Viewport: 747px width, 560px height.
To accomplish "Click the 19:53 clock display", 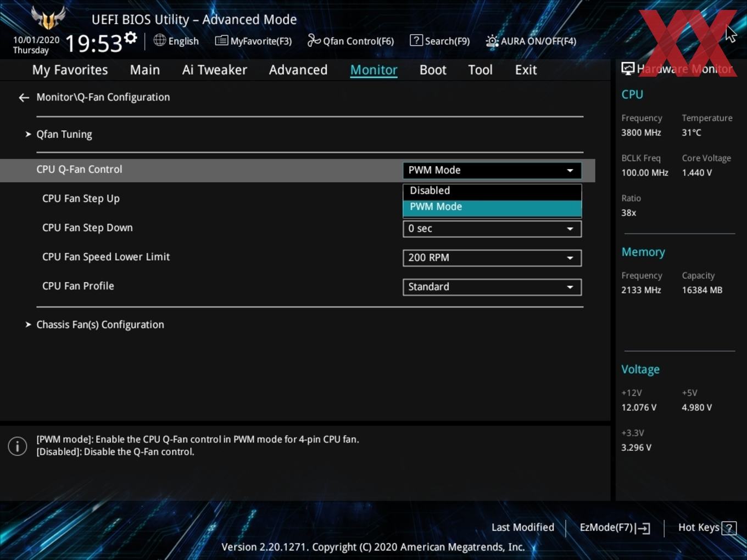I will (93, 43).
